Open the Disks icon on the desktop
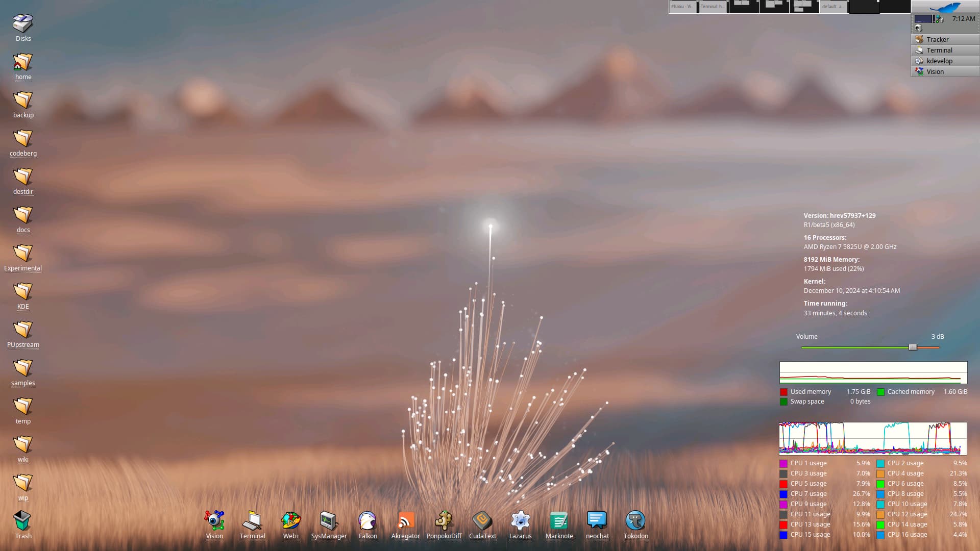This screenshot has width=980, height=551. click(23, 23)
